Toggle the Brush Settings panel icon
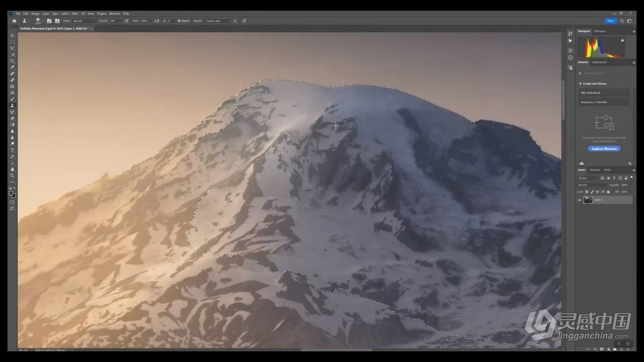 tap(49, 21)
